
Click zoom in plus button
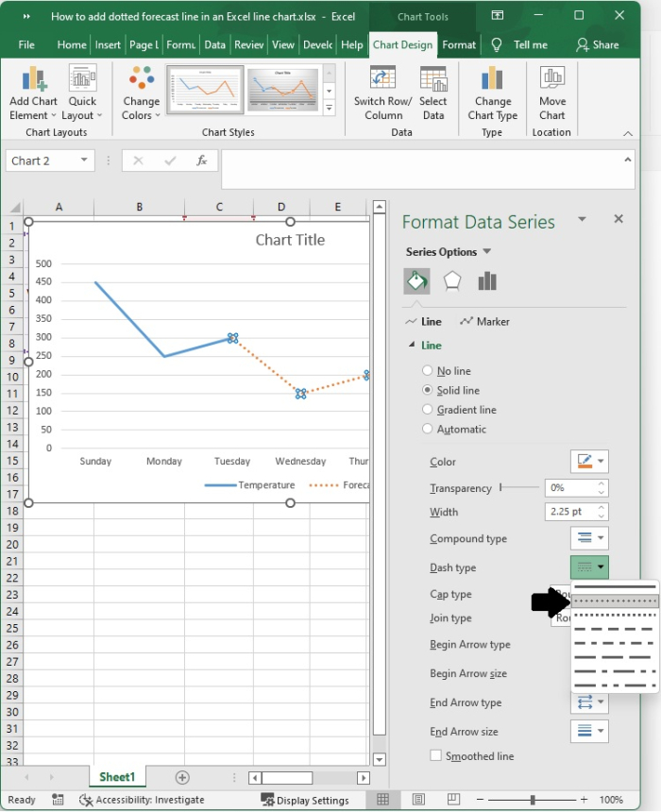pyautogui.click(x=584, y=800)
